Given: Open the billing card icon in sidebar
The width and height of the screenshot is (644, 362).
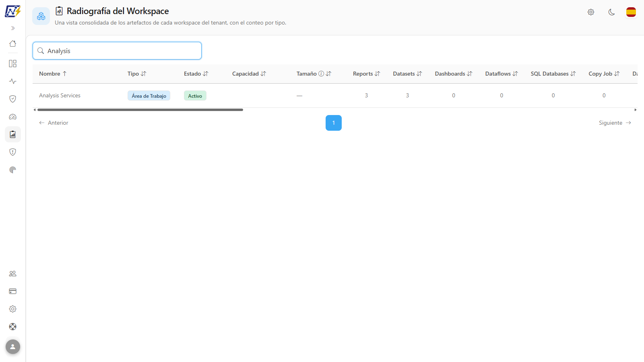Looking at the screenshot, I should tap(13, 291).
